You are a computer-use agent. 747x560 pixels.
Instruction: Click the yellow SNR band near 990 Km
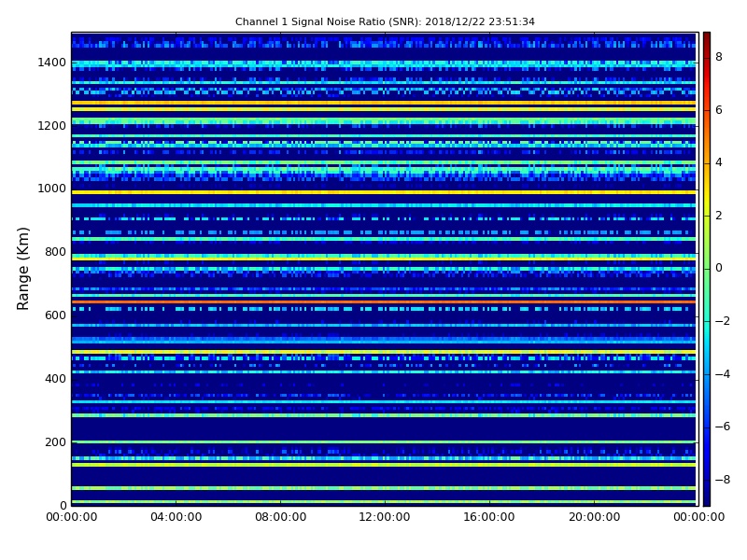tap(384, 192)
